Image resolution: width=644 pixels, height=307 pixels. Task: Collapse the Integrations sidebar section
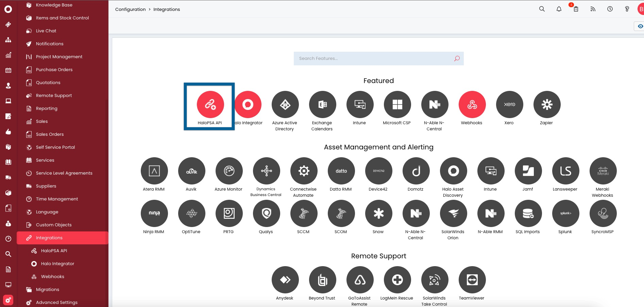[63, 238]
